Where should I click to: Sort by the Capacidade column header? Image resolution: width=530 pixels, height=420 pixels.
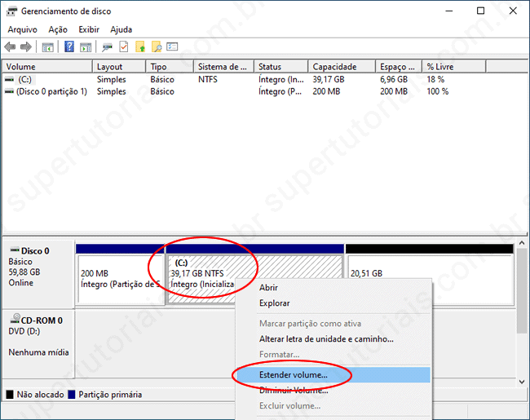coord(342,67)
